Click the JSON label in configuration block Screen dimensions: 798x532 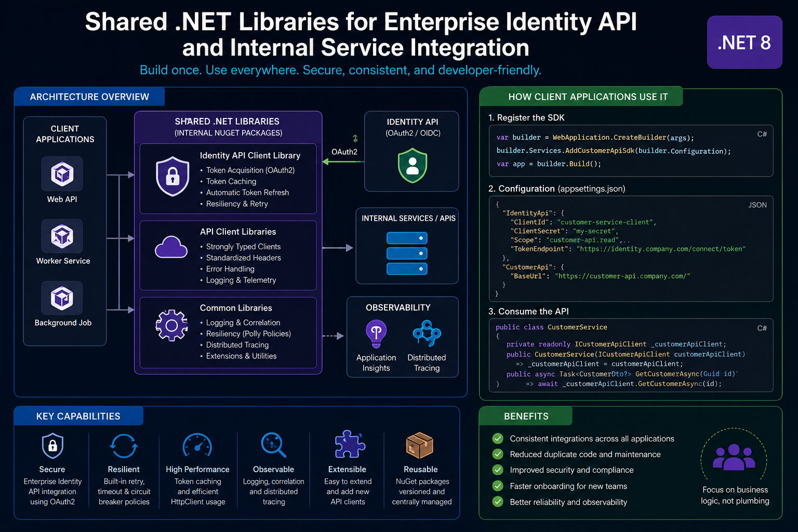757,205
